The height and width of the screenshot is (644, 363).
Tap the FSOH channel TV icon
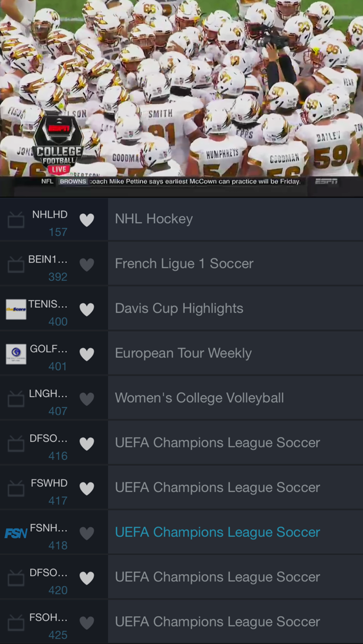[16, 623]
